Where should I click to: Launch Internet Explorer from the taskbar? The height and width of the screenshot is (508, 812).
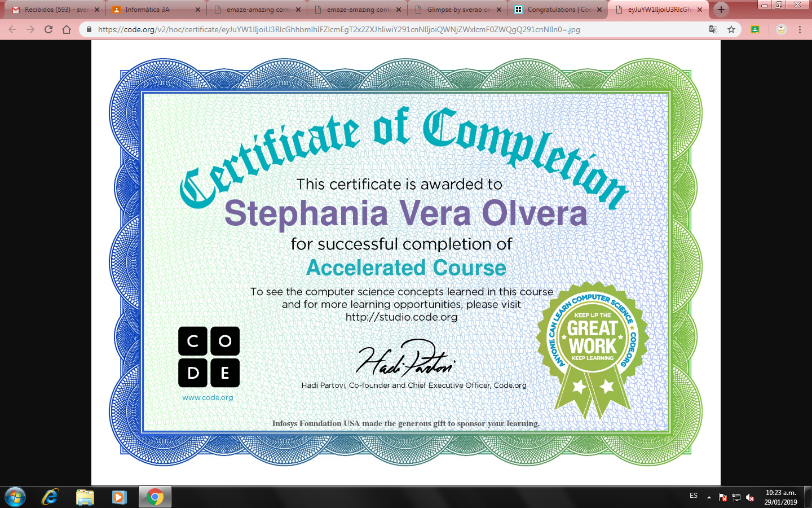tap(50, 497)
